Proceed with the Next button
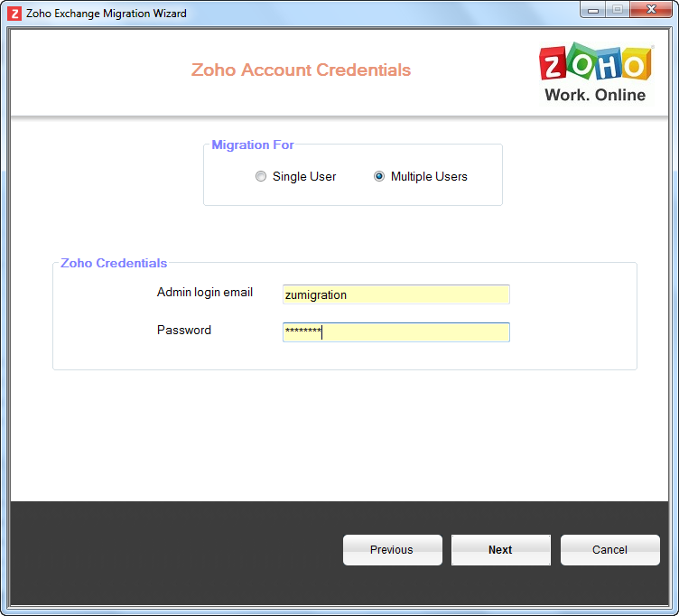Viewport: 679px width, 616px height. pyautogui.click(x=501, y=550)
